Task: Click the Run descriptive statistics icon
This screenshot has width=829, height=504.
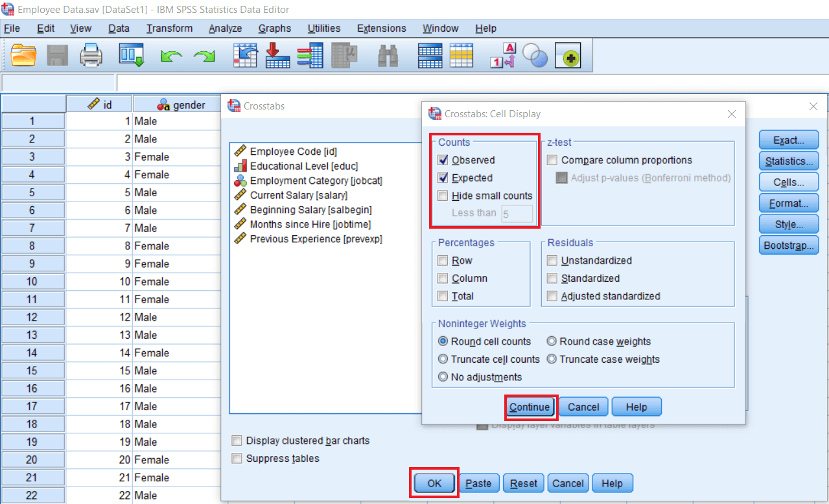Action: click(x=344, y=56)
